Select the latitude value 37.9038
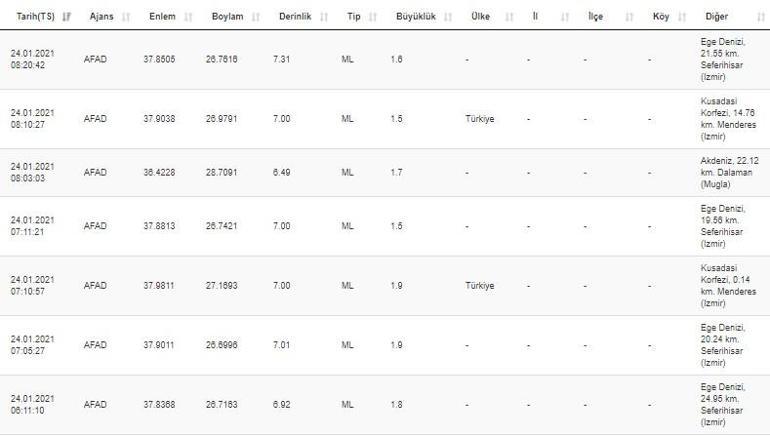 pyautogui.click(x=161, y=119)
